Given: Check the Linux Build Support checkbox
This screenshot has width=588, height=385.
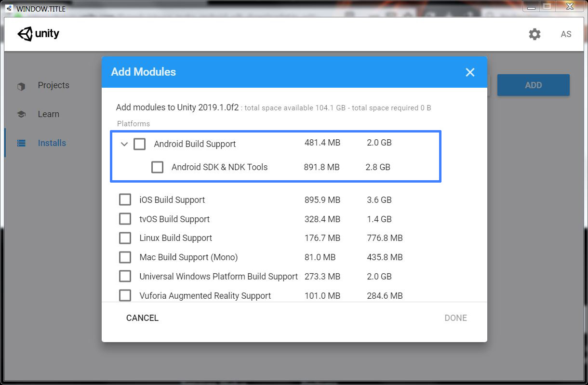Looking at the screenshot, I should pyautogui.click(x=125, y=238).
